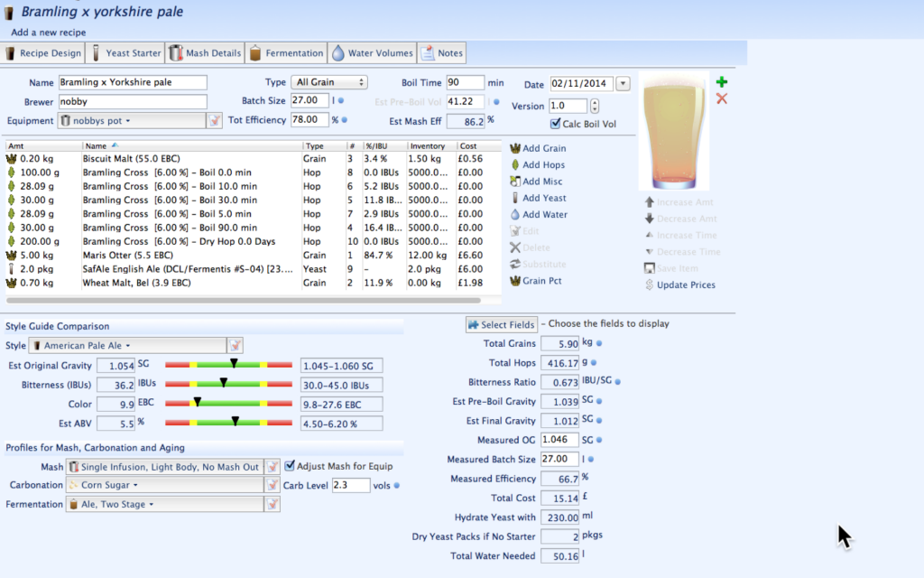Click the ingredient list horizontal scrollbar
The image size is (924, 578).
(x=244, y=300)
